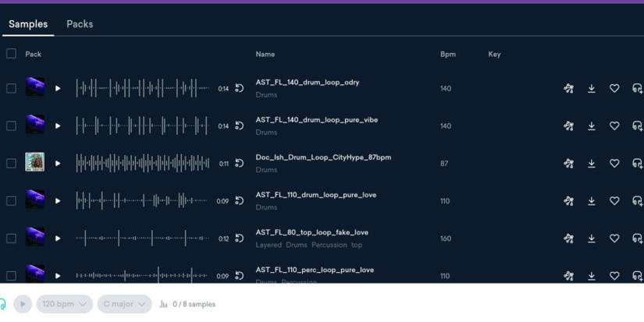This screenshot has width=644, height=322.
Task: Click the top tag on AST_FL_80_top_loop_fake_love
Action: 357,245
